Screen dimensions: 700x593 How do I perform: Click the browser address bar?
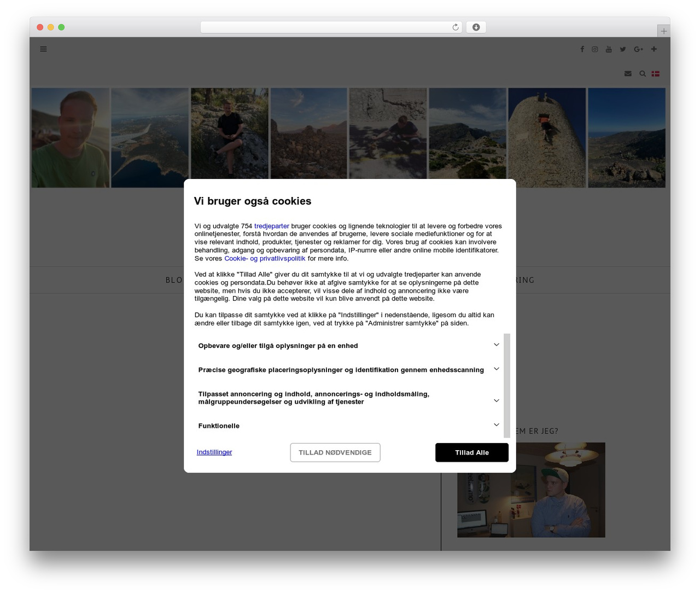tap(331, 27)
